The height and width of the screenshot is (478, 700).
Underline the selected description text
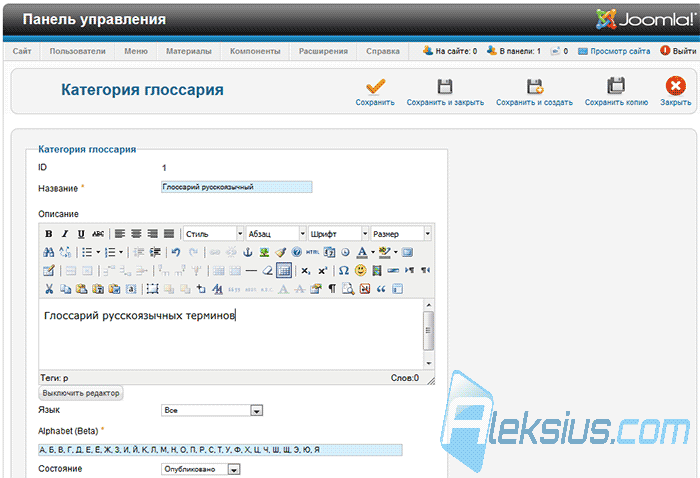(81, 234)
